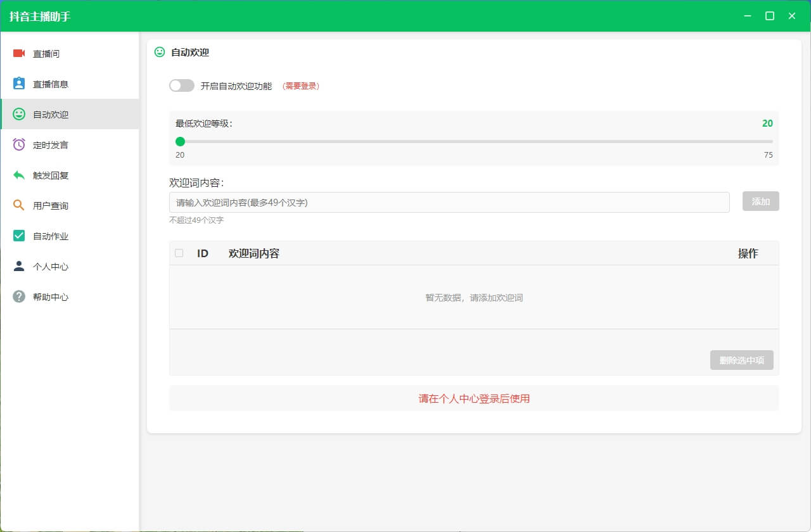Open the 触发回复 section
This screenshot has height=532, width=811.
click(70, 175)
